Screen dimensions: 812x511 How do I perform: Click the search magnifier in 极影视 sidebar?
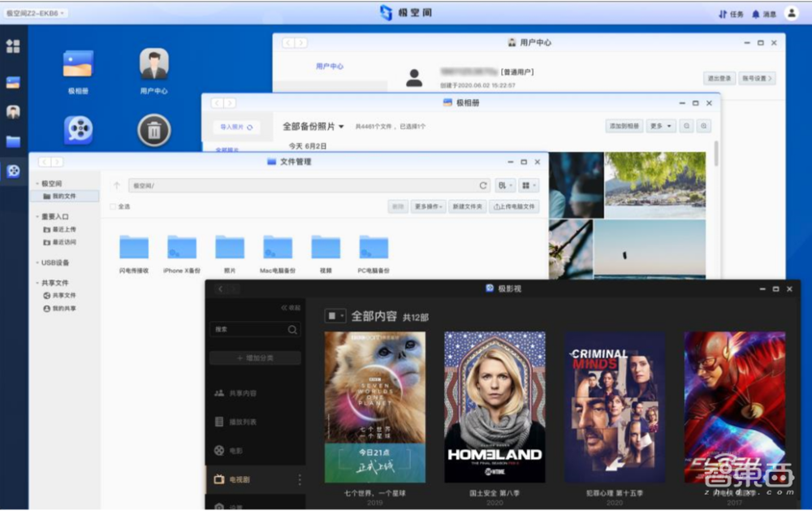point(292,330)
